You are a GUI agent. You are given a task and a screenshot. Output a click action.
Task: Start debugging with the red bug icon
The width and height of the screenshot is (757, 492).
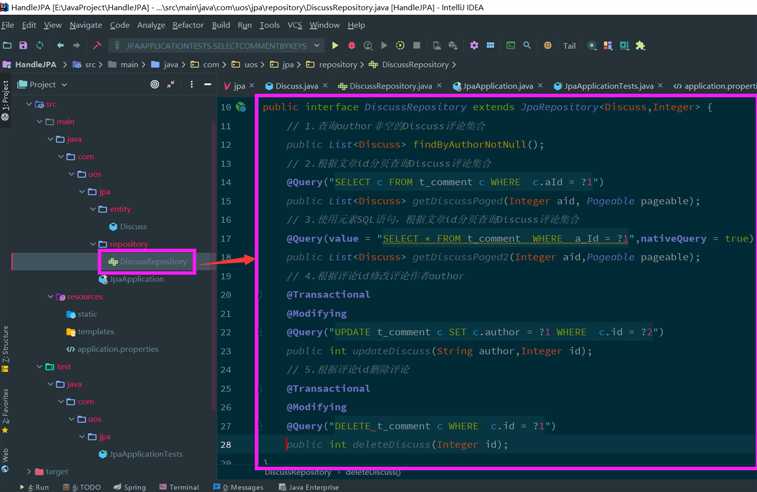click(351, 45)
